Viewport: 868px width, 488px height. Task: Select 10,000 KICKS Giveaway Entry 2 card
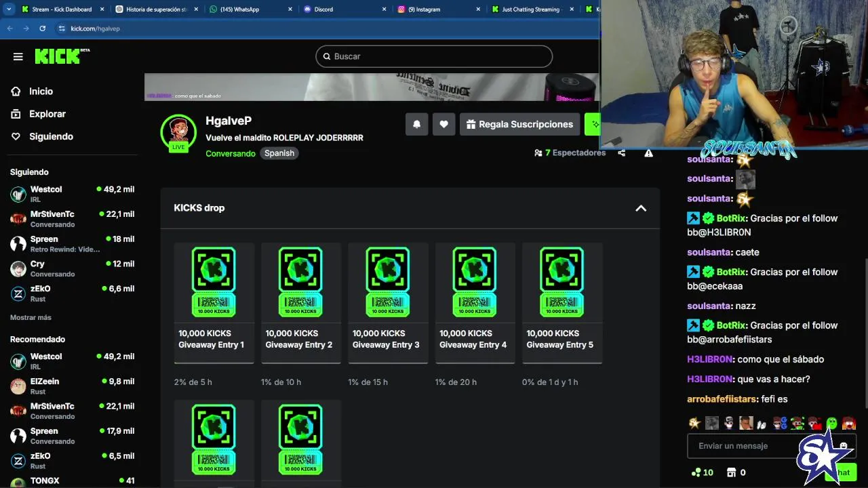[301, 303]
